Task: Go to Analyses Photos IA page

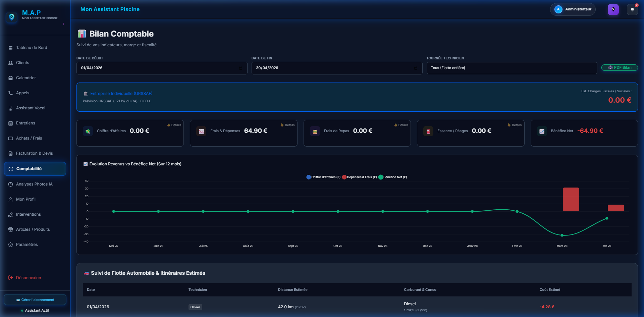Action: click(x=34, y=184)
